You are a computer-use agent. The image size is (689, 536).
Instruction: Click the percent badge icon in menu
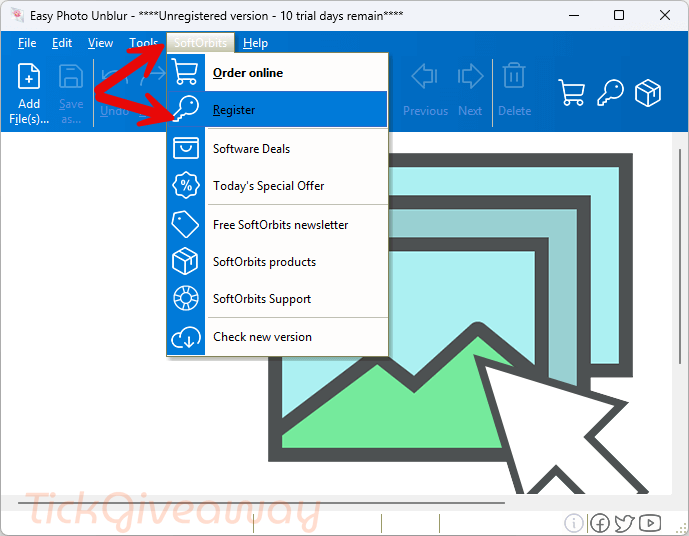click(185, 185)
